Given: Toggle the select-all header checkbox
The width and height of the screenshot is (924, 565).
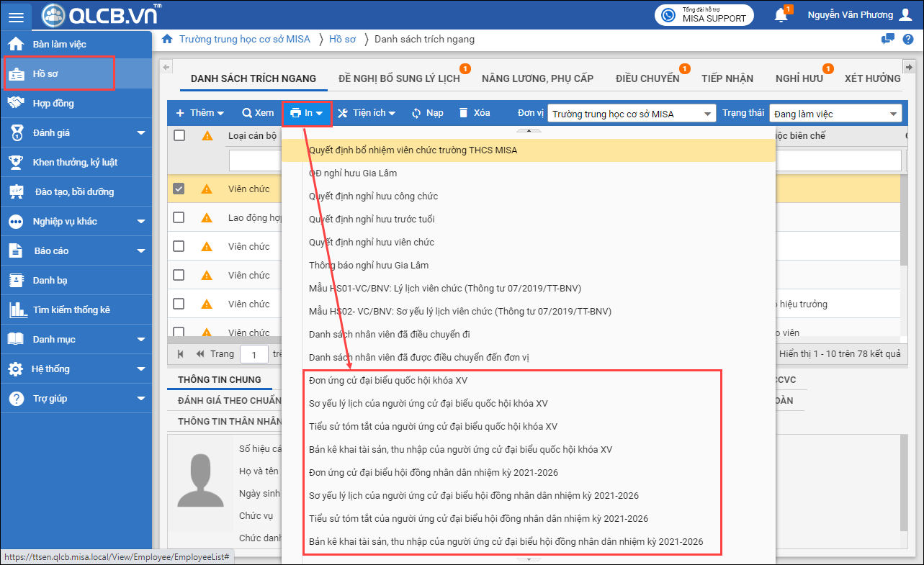Looking at the screenshot, I should click(x=179, y=135).
